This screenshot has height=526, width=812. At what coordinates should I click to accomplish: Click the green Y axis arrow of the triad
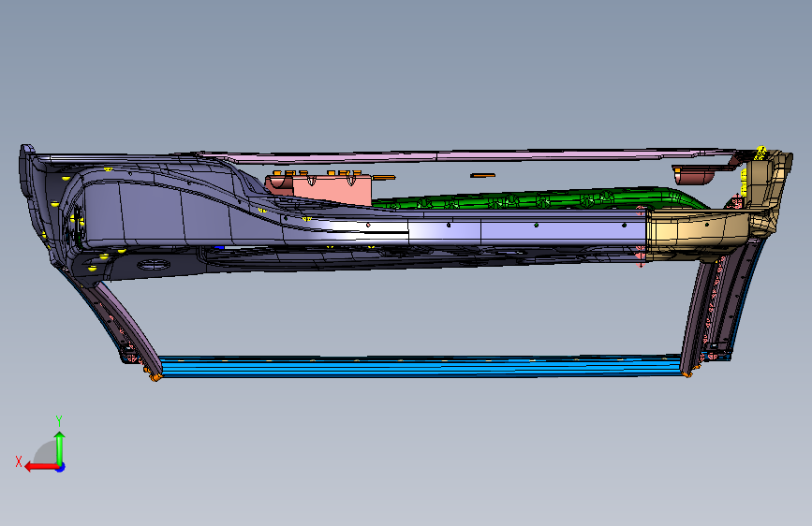point(60,447)
